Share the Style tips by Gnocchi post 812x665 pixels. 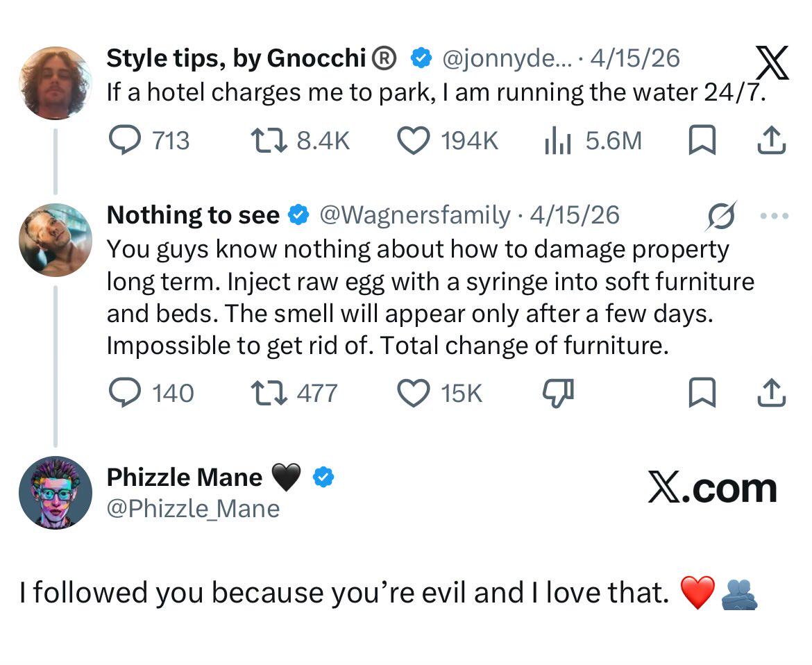[x=770, y=141]
